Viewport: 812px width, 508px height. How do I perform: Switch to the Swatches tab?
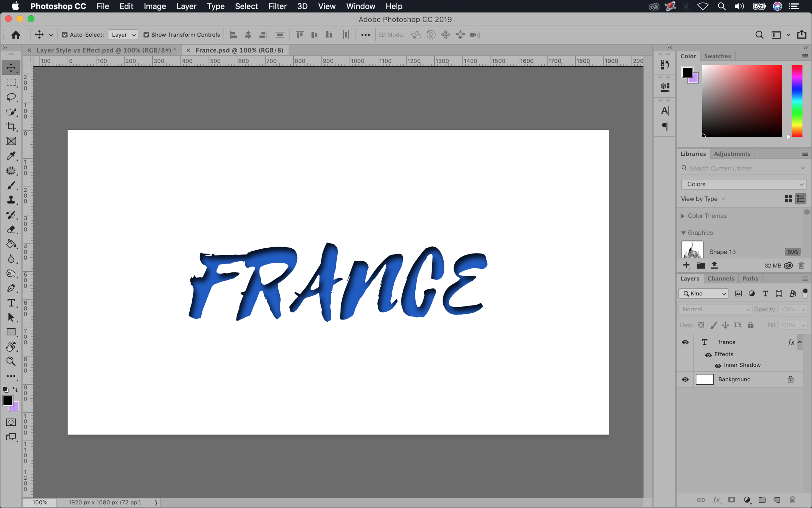coord(717,56)
